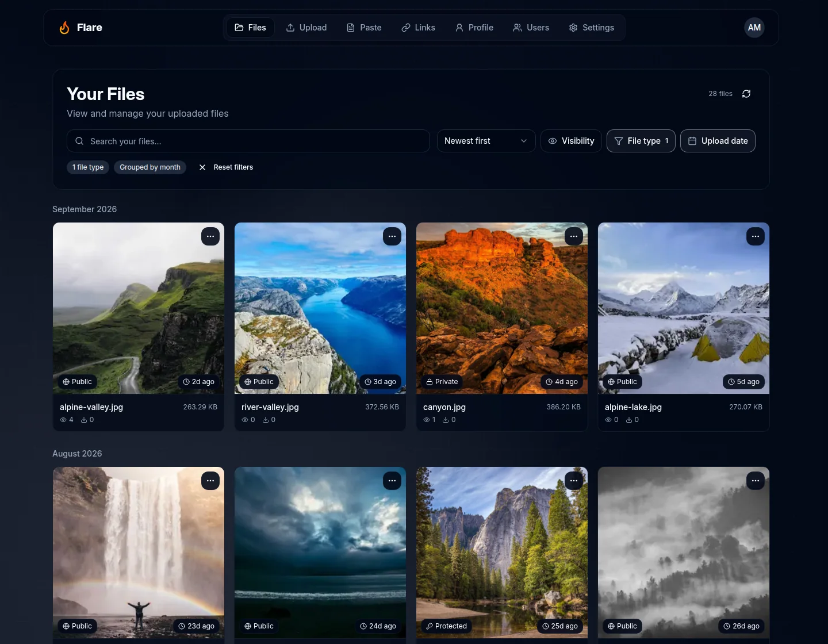
Task: Open the Visibility filter
Action: coord(571,141)
